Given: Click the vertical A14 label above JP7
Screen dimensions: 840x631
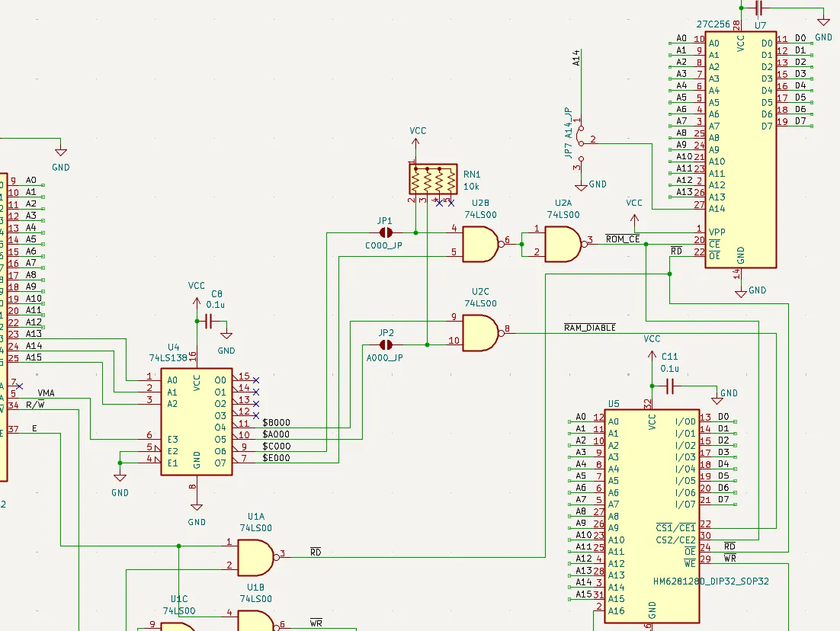Looking at the screenshot, I should (576, 58).
